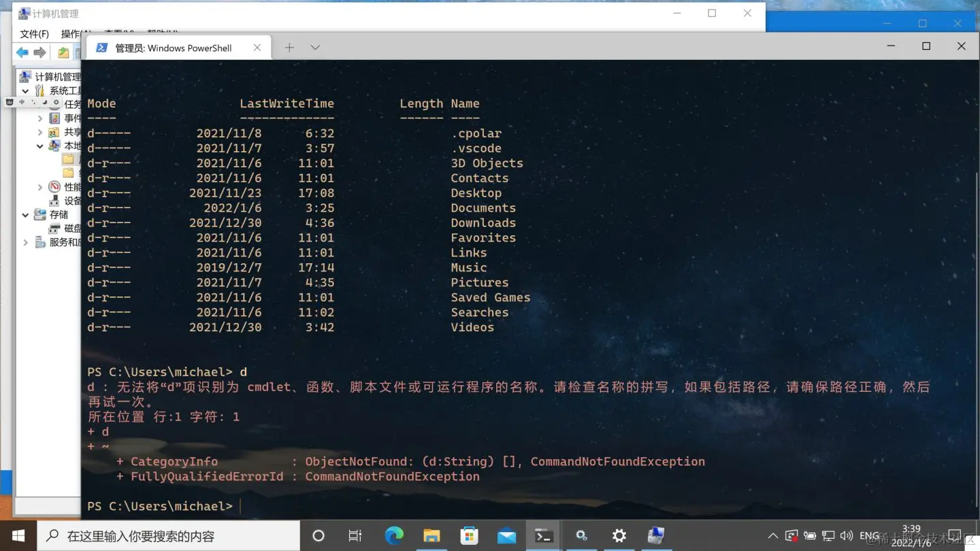Expand the 服务和应用 tree node

point(25,242)
